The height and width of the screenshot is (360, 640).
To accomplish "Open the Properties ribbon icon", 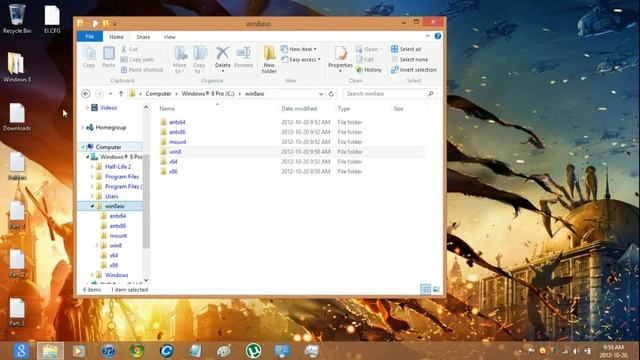I will 340,59.
